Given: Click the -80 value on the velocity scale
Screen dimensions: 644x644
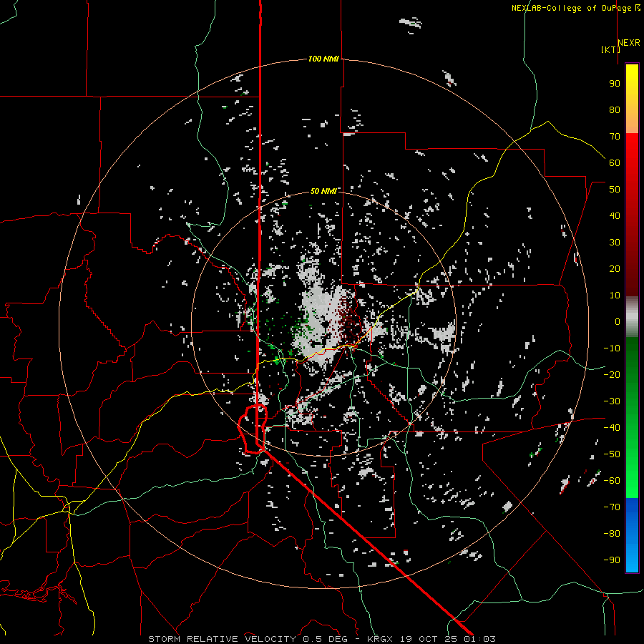Looking at the screenshot, I should click(x=612, y=534).
